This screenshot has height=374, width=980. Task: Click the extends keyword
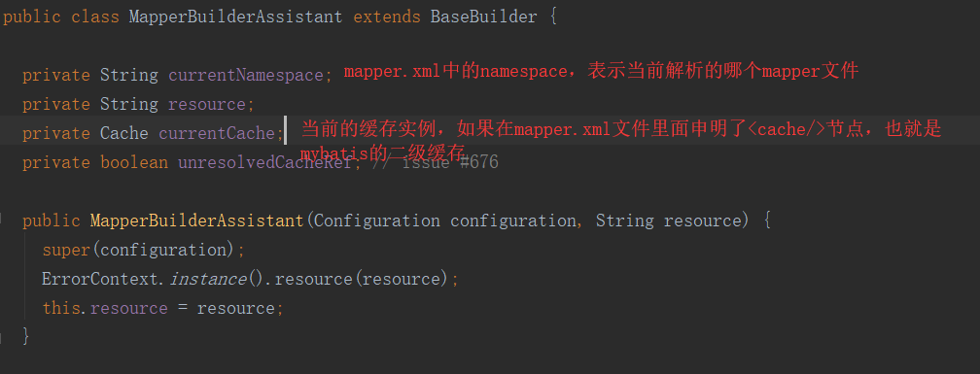click(387, 17)
